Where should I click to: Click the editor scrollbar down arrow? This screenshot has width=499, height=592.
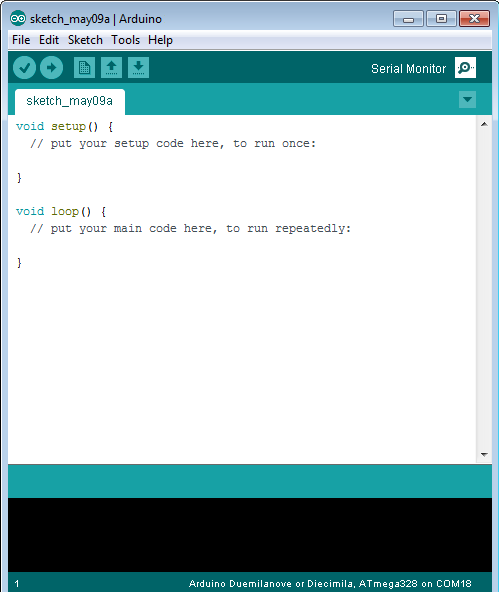click(484, 455)
